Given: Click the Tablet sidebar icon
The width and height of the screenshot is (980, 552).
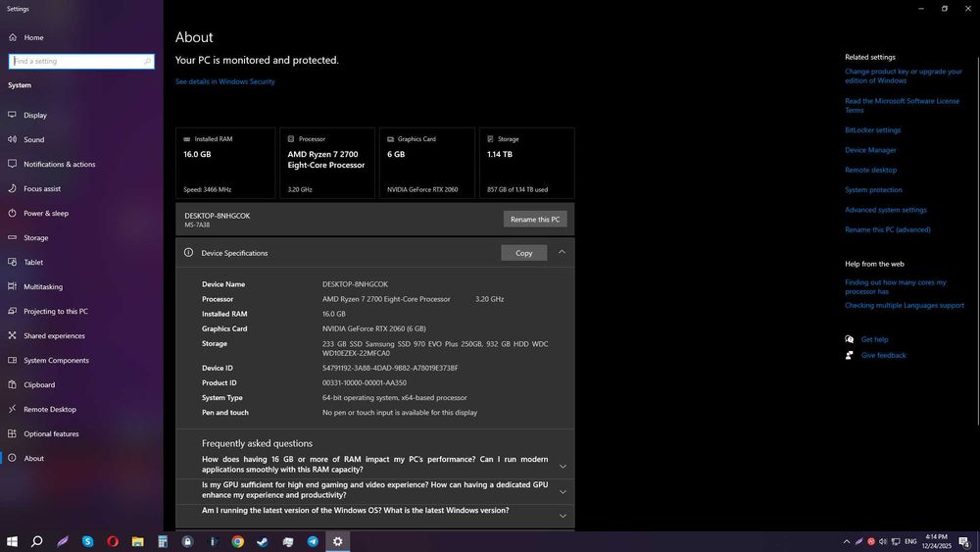Looking at the screenshot, I should tap(12, 262).
